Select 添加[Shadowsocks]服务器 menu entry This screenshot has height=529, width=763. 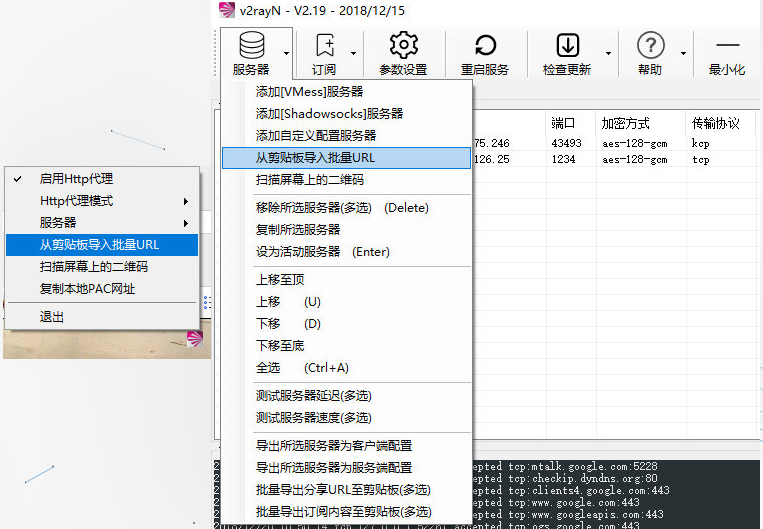pyautogui.click(x=346, y=113)
